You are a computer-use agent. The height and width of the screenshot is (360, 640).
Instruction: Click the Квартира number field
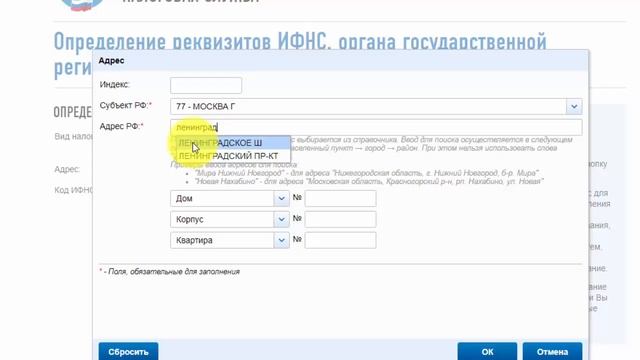[340, 240]
